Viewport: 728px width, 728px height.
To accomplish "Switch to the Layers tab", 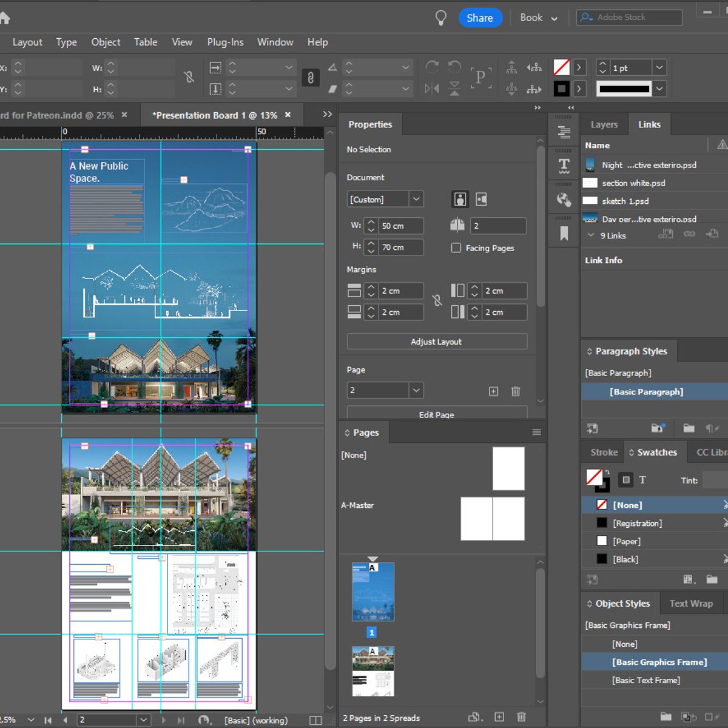I will pos(604,124).
